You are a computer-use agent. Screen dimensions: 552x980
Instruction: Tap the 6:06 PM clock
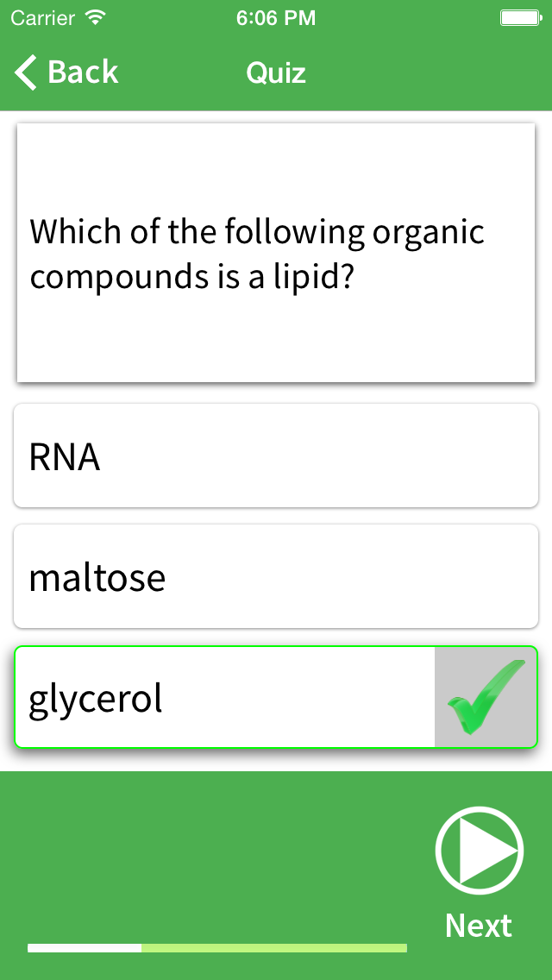click(x=276, y=17)
